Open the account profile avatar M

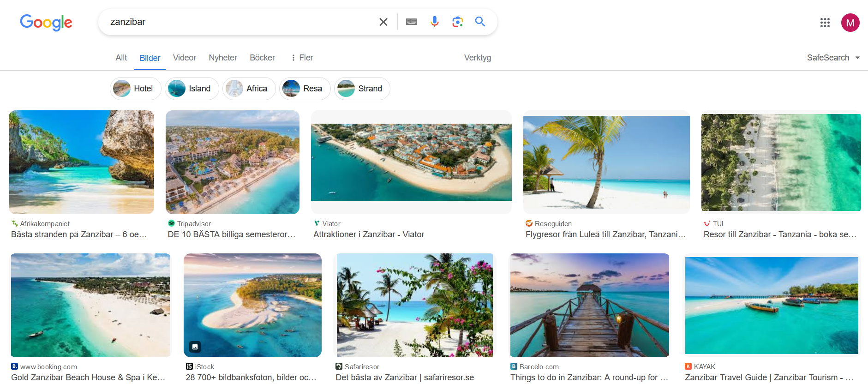850,23
